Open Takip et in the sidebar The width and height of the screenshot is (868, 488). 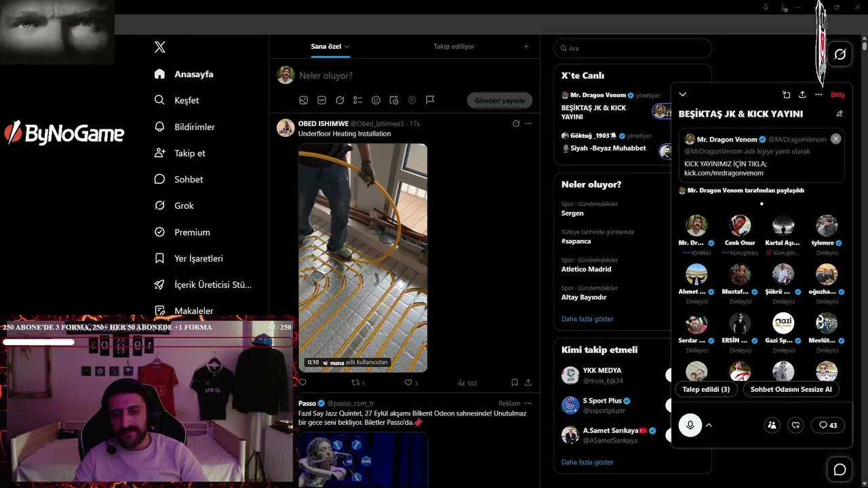click(x=180, y=153)
